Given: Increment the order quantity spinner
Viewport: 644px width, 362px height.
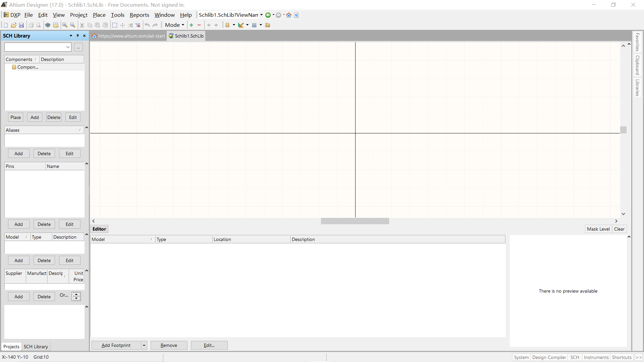Looking at the screenshot, I should click(76, 295).
